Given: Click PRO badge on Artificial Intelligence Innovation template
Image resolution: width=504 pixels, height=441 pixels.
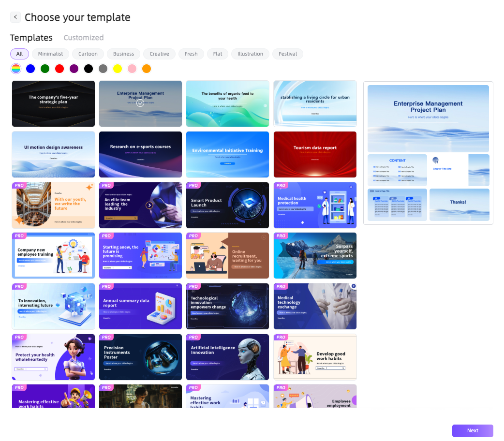Looking at the screenshot, I should pyautogui.click(x=193, y=337).
